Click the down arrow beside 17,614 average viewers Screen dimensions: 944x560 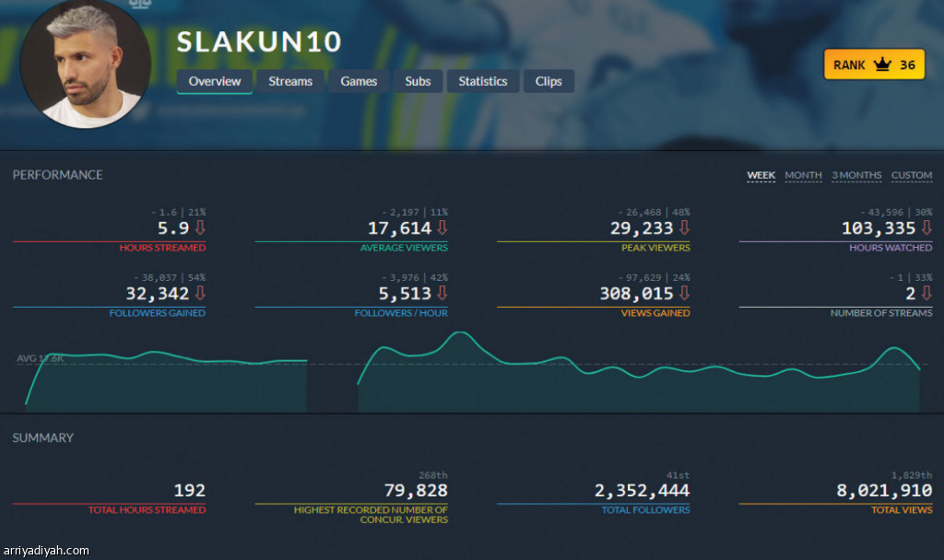point(442,227)
